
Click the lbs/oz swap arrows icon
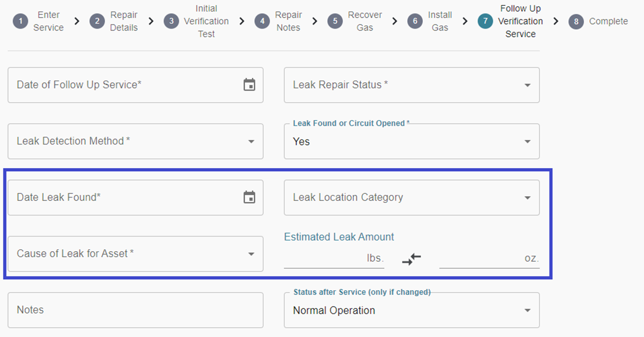[411, 259]
